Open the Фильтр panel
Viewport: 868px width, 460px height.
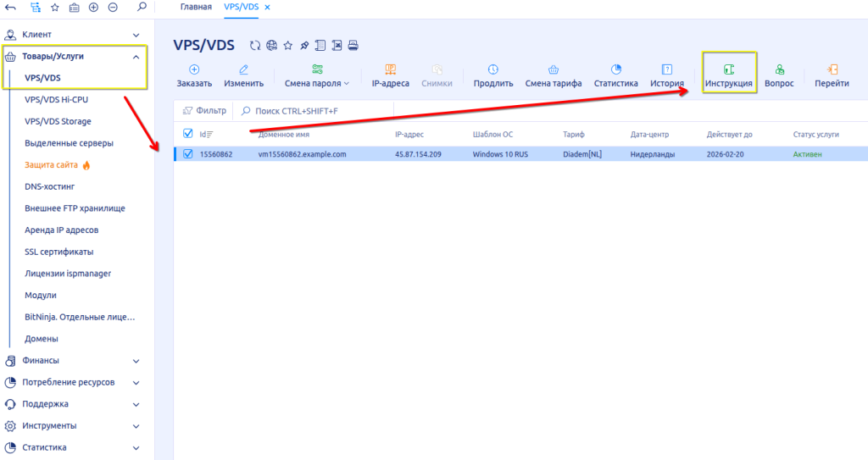pyautogui.click(x=204, y=110)
